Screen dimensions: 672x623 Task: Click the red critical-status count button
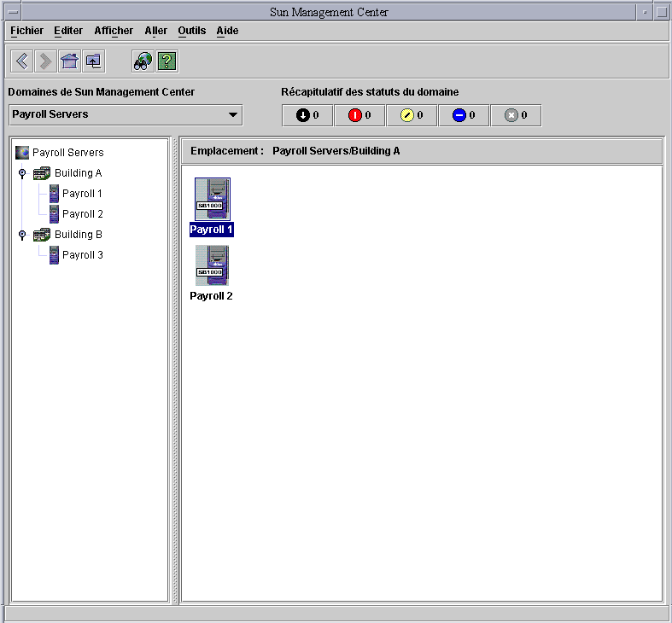tap(359, 115)
